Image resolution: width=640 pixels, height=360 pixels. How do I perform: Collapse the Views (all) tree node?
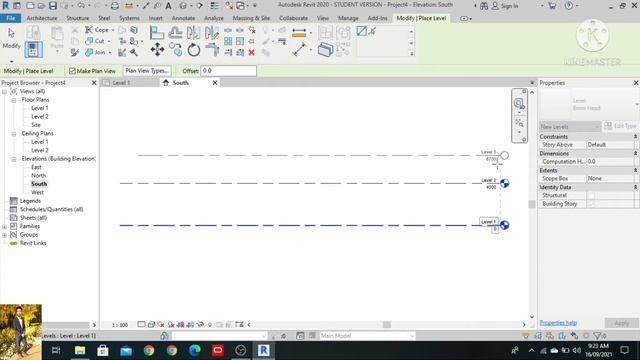(4, 91)
